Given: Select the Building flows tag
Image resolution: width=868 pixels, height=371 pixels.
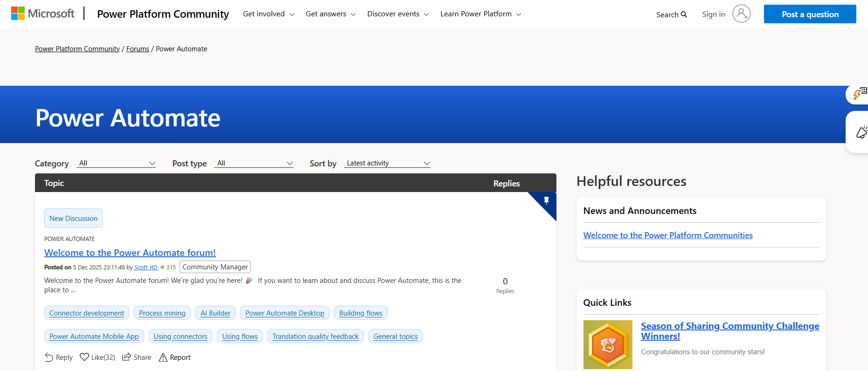Looking at the screenshot, I should tap(361, 313).
